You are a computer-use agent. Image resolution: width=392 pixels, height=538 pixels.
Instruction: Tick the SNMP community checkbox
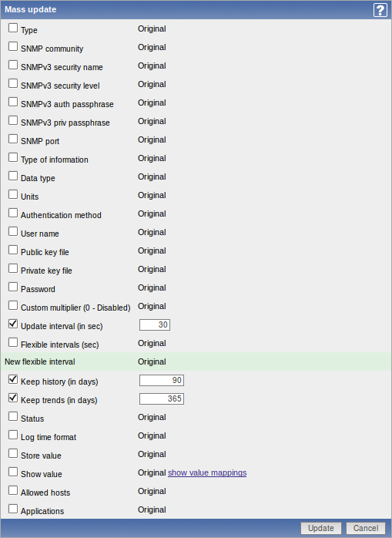click(13, 46)
